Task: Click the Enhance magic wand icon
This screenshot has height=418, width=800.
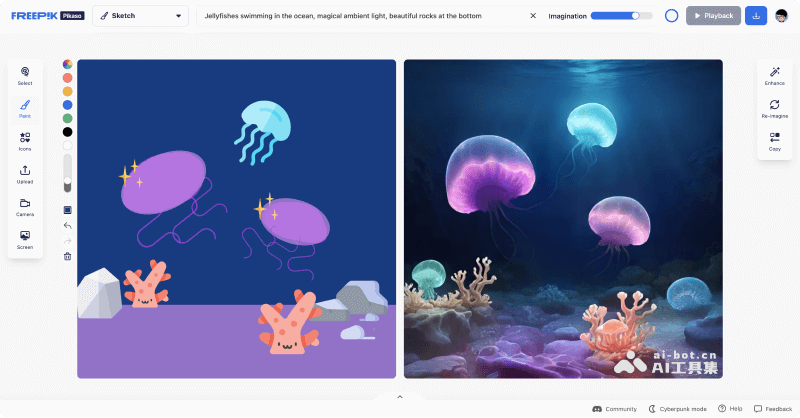Action: 775,75
